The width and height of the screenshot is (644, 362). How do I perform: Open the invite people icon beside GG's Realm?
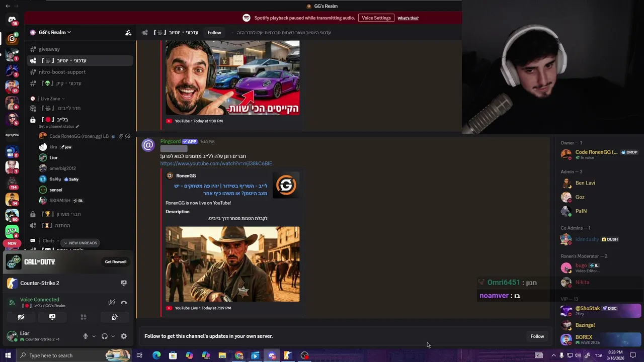(x=128, y=33)
